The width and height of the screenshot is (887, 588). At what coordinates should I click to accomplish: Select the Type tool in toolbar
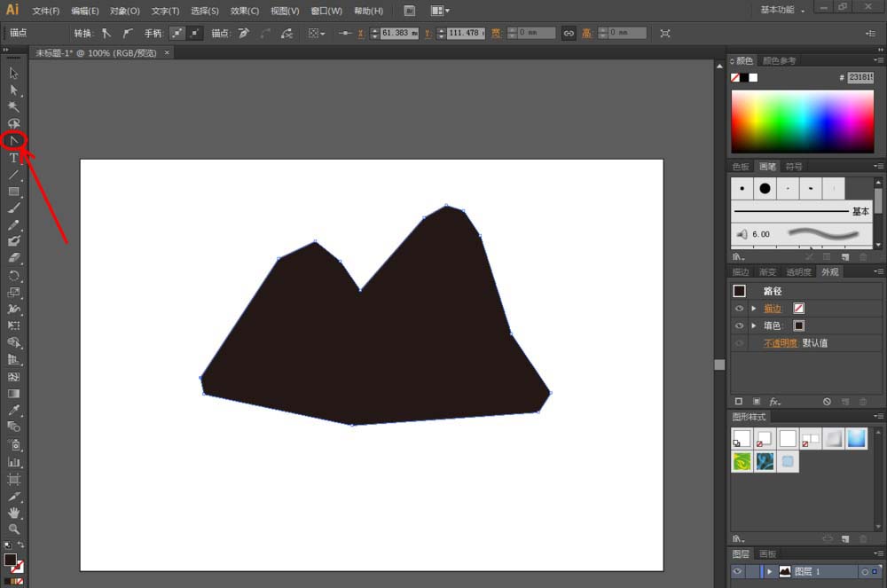[13, 158]
